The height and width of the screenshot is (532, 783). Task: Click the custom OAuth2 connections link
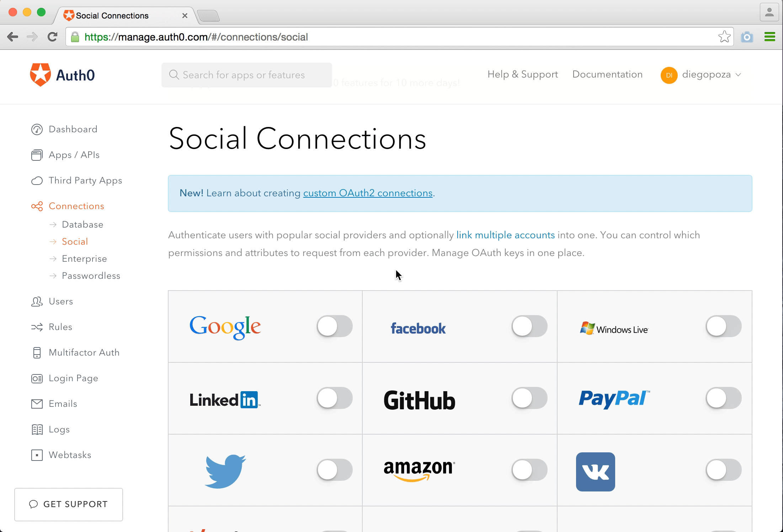click(x=367, y=193)
